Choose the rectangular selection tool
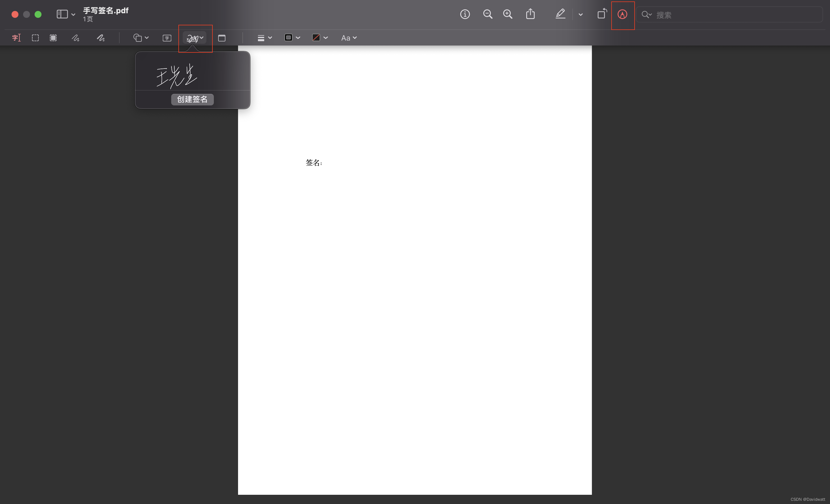830x504 pixels. click(35, 38)
